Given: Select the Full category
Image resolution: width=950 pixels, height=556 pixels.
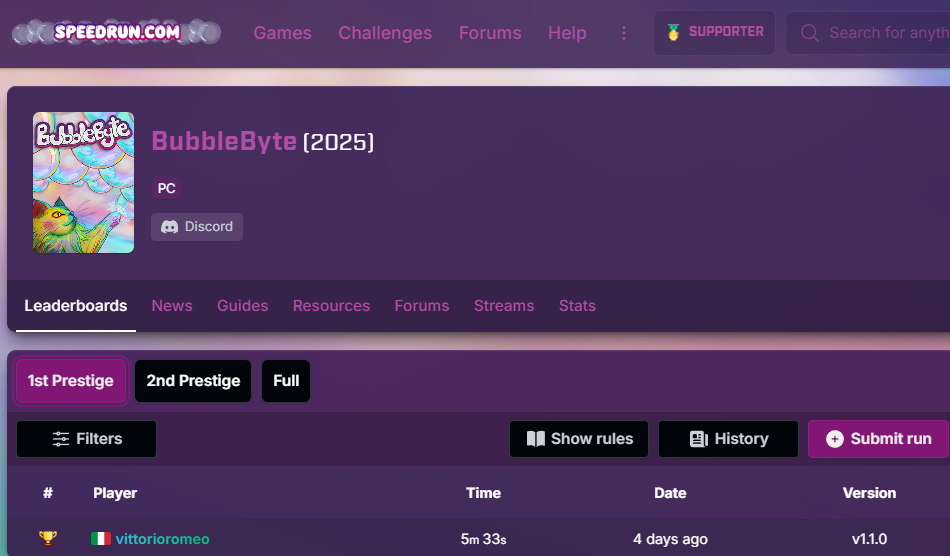Looking at the screenshot, I should tap(286, 381).
